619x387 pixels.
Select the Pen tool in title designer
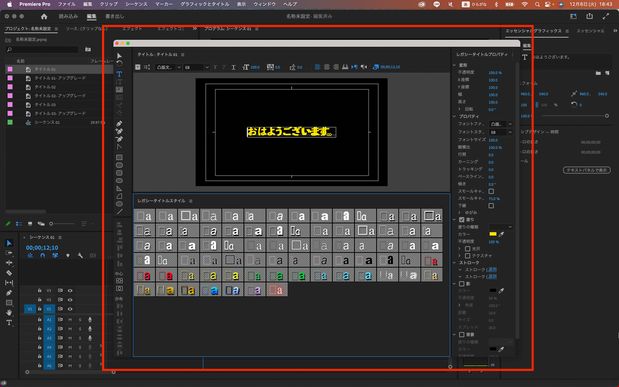tap(119, 124)
